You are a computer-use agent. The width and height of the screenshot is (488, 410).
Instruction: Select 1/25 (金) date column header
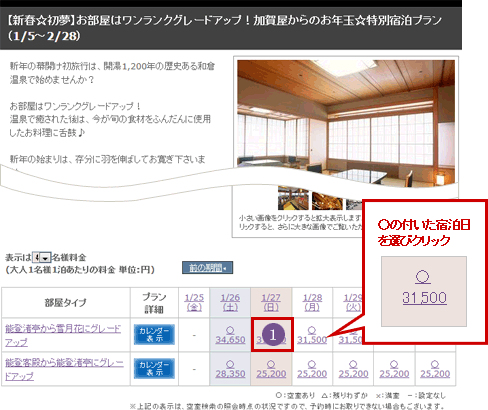(x=194, y=302)
